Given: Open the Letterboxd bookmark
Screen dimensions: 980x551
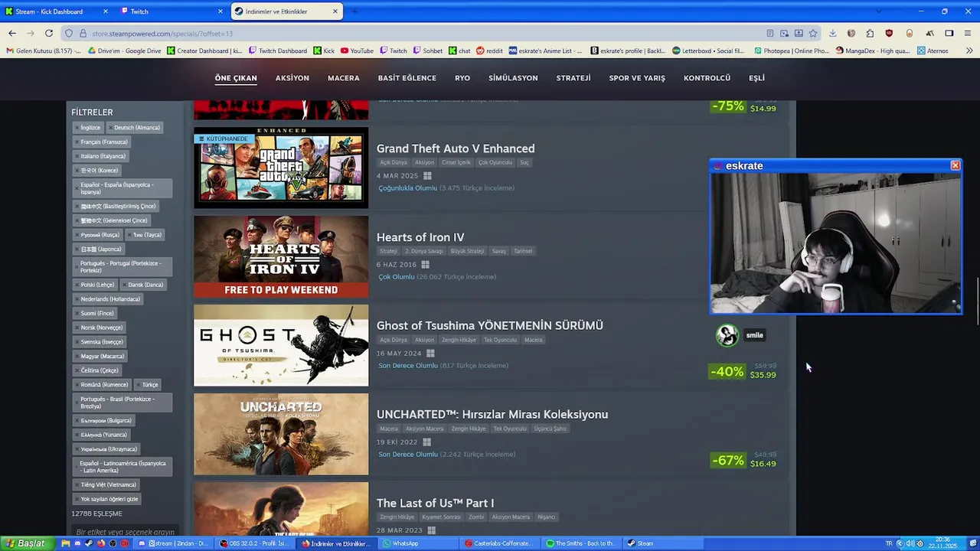Looking at the screenshot, I should tap(708, 51).
